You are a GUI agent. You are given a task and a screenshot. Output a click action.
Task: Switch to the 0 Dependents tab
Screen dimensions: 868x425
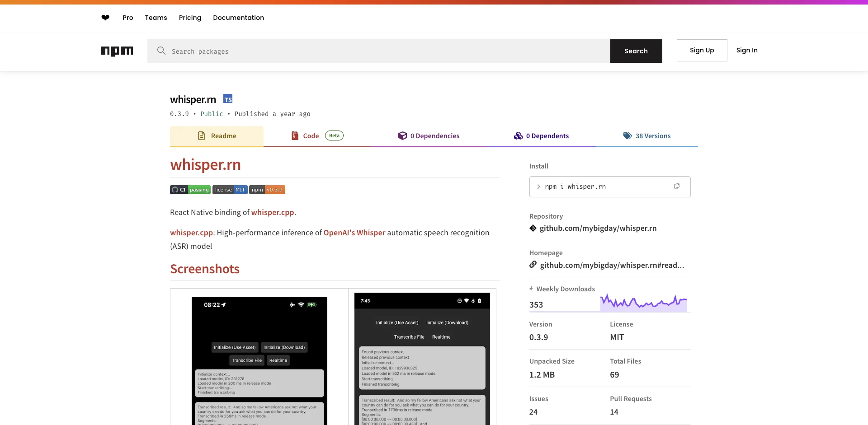pyautogui.click(x=541, y=136)
